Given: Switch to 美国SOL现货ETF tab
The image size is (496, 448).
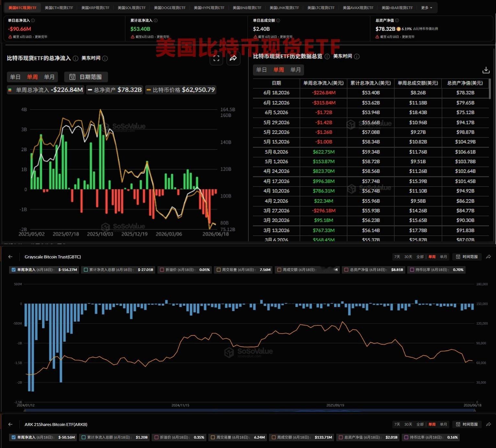Looking at the screenshot, I should click(132, 8).
